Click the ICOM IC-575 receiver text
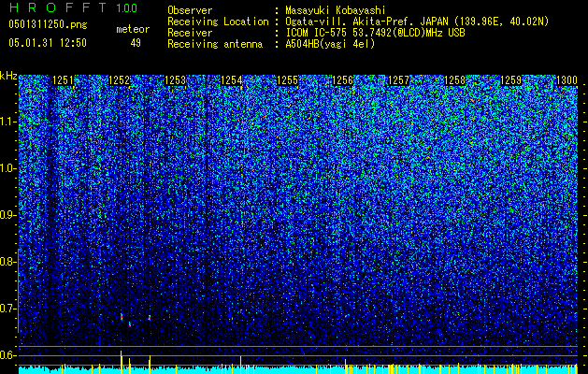 [x=375, y=33]
